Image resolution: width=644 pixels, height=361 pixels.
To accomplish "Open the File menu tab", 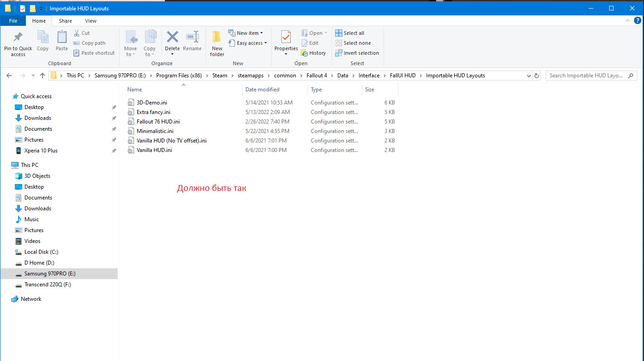I will click(13, 21).
